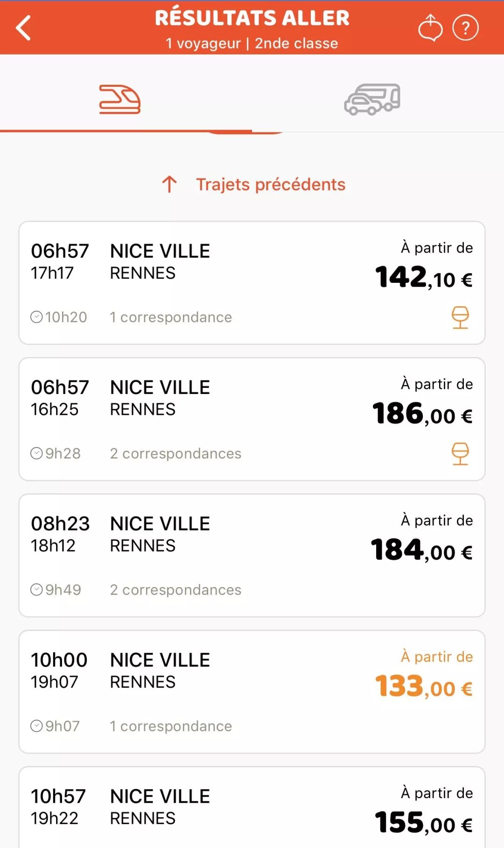Open help with the question mark icon
The image size is (504, 848).
pos(465,28)
